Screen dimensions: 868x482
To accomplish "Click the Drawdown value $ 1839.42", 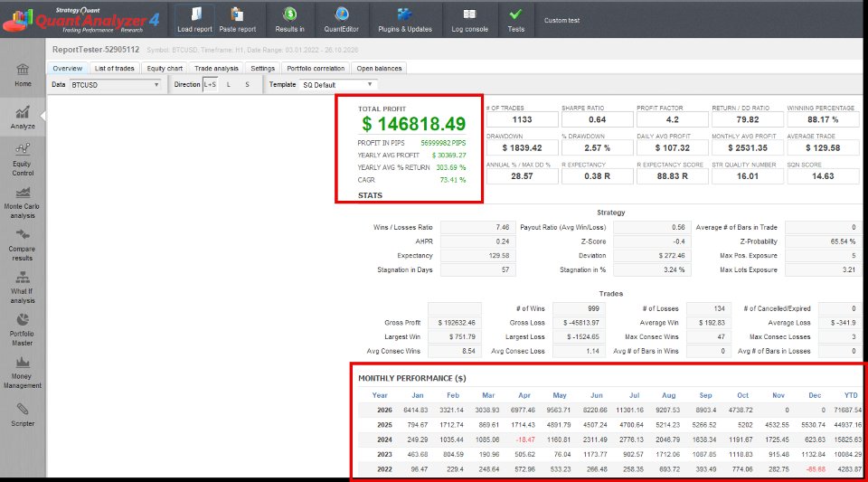I will coord(522,147).
